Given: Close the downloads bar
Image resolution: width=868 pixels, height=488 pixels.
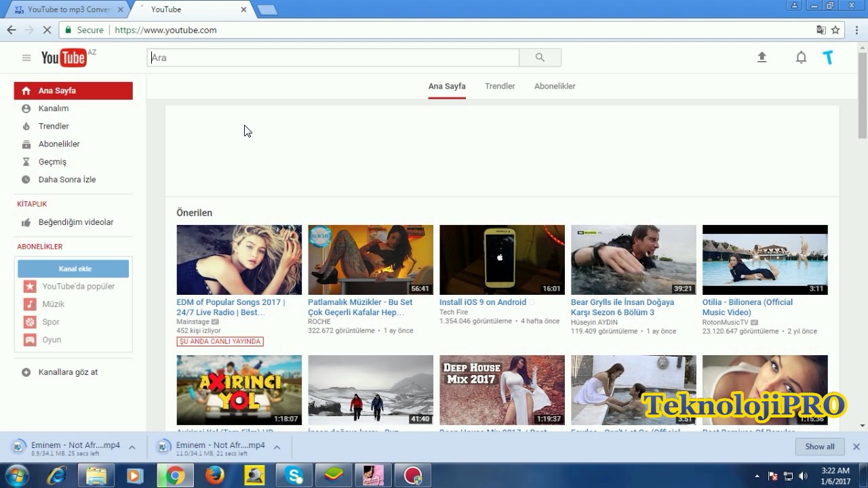Looking at the screenshot, I should (856, 447).
